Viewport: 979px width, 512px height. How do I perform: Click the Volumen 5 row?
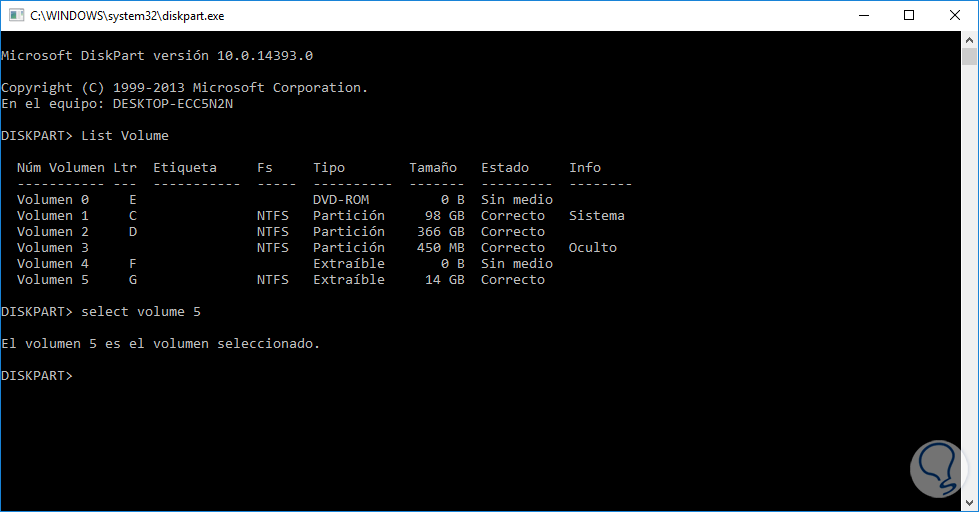pos(280,280)
